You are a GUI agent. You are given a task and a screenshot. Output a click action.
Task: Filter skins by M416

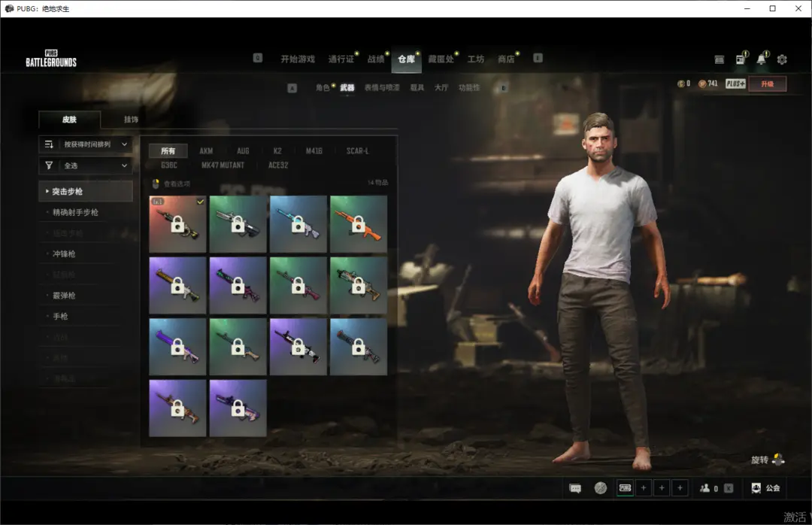(x=314, y=151)
